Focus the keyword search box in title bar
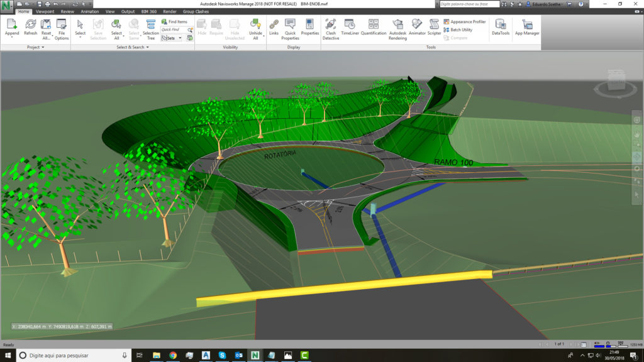Image resolution: width=644 pixels, height=362 pixels. point(469,4)
